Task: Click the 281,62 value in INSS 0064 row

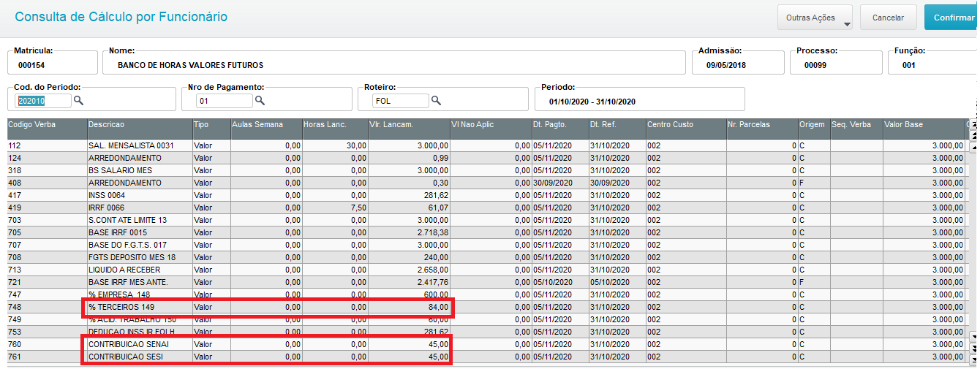Action: [x=408, y=195]
